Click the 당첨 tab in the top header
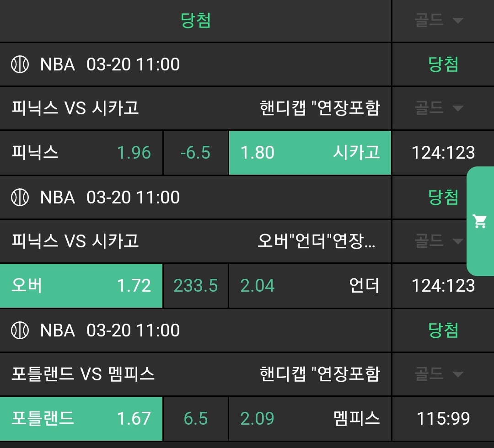 (196, 21)
